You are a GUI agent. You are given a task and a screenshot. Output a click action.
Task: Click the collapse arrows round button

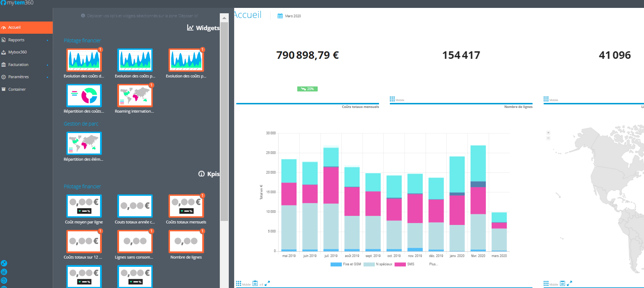pos(4,263)
